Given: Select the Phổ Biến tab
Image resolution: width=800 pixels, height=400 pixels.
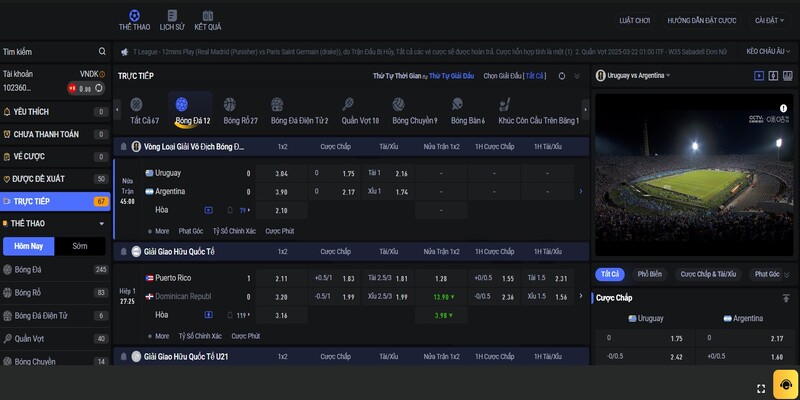Looking at the screenshot, I should pyautogui.click(x=650, y=273).
